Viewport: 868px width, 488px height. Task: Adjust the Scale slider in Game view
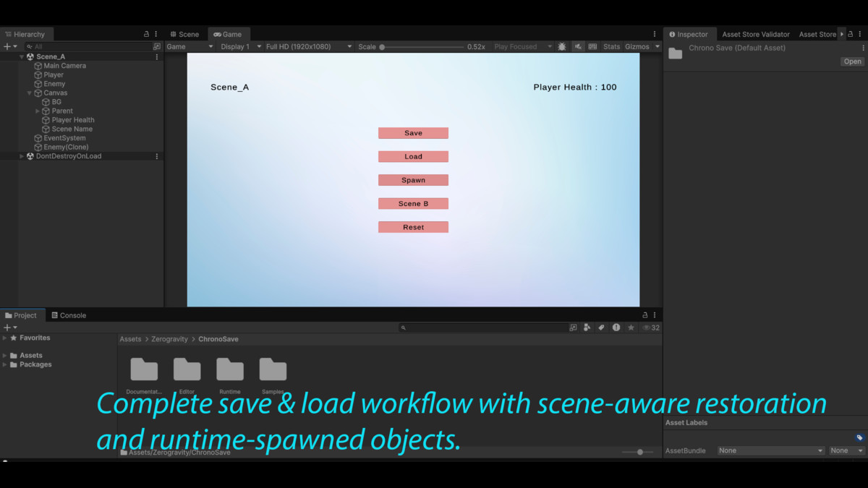pos(382,46)
